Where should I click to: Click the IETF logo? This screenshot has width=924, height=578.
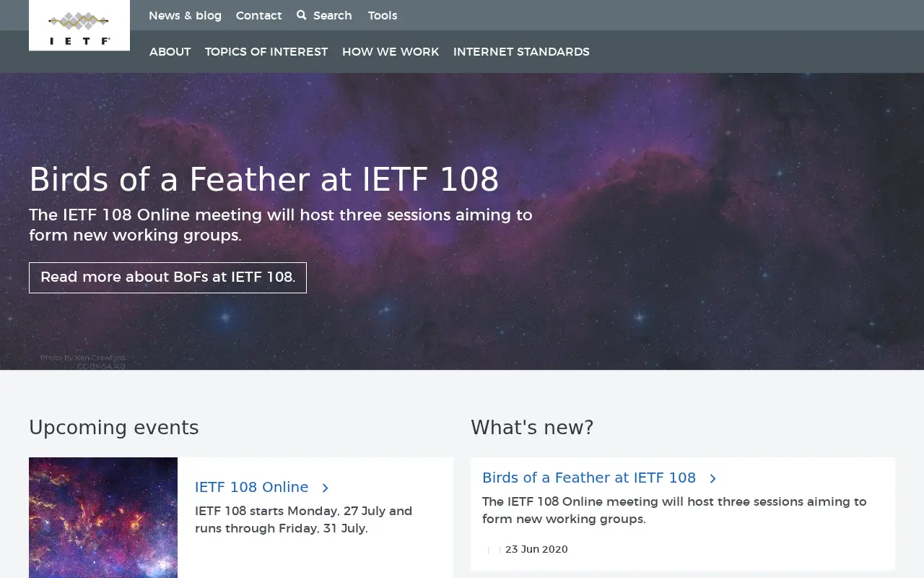click(x=79, y=25)
